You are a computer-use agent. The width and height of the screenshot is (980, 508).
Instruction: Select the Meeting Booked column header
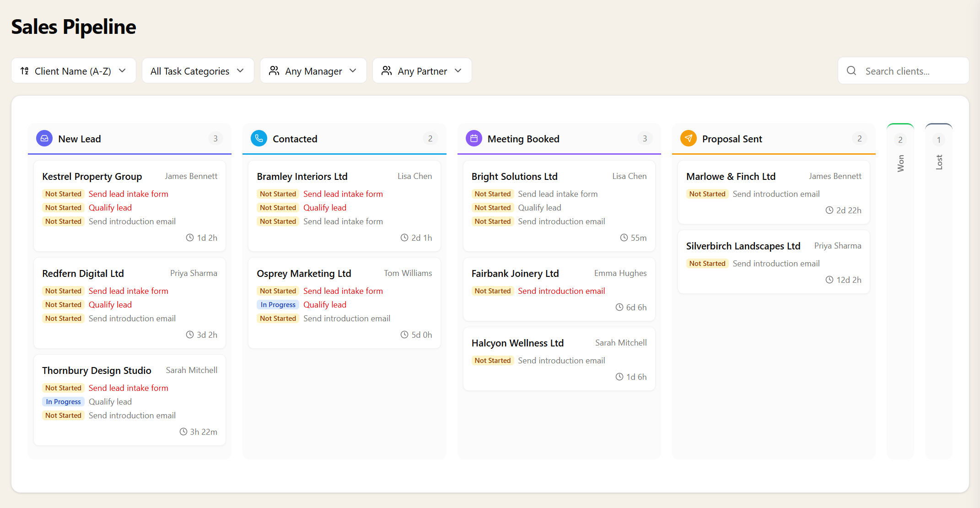click(x=559, y=139)
